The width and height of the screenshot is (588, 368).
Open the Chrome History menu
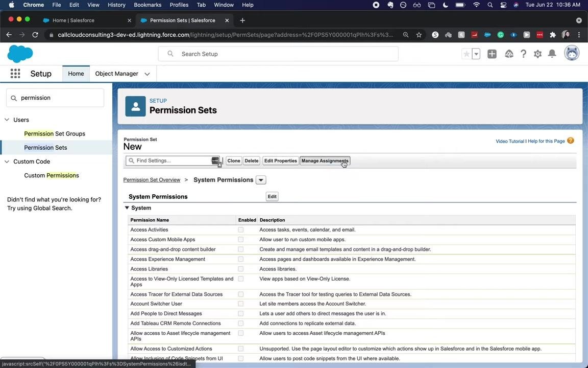pos(116,5)
